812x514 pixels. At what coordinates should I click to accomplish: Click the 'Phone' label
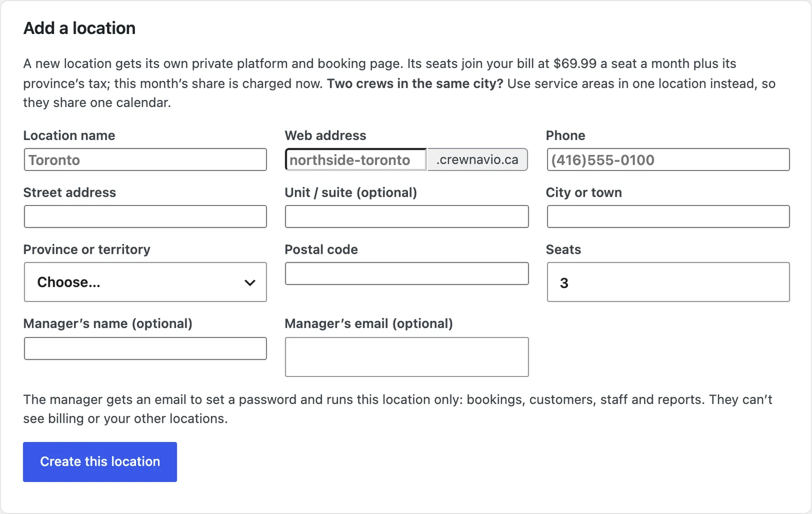[565, 135]
